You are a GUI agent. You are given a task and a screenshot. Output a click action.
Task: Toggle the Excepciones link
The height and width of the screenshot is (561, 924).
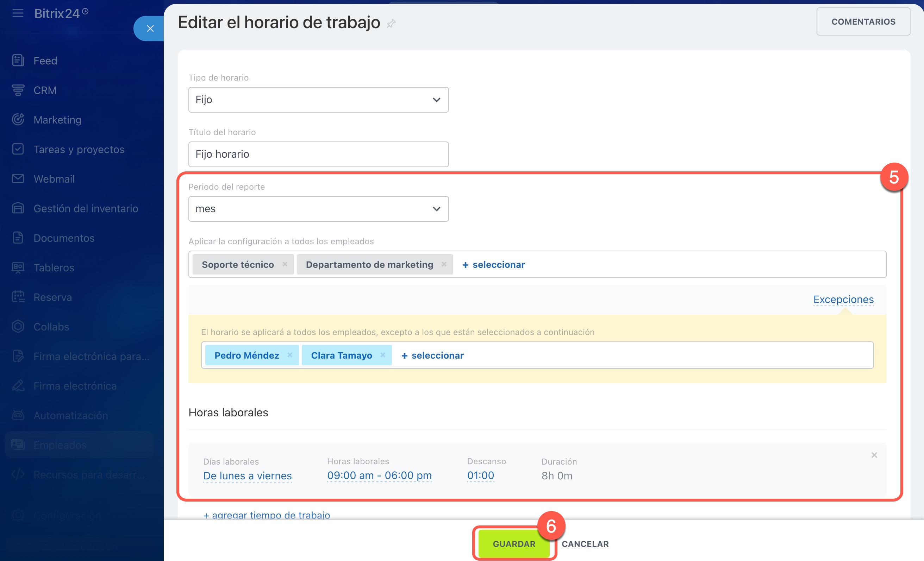coord(843,300)
